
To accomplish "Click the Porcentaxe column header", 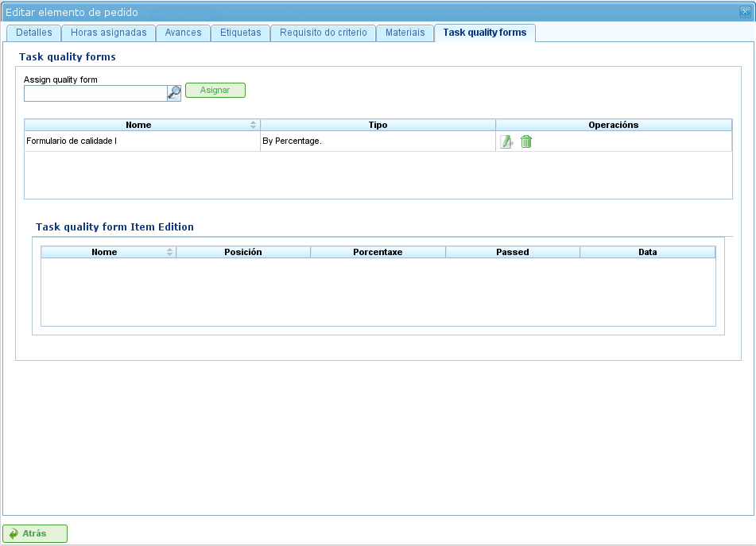I will pos(378,252).
